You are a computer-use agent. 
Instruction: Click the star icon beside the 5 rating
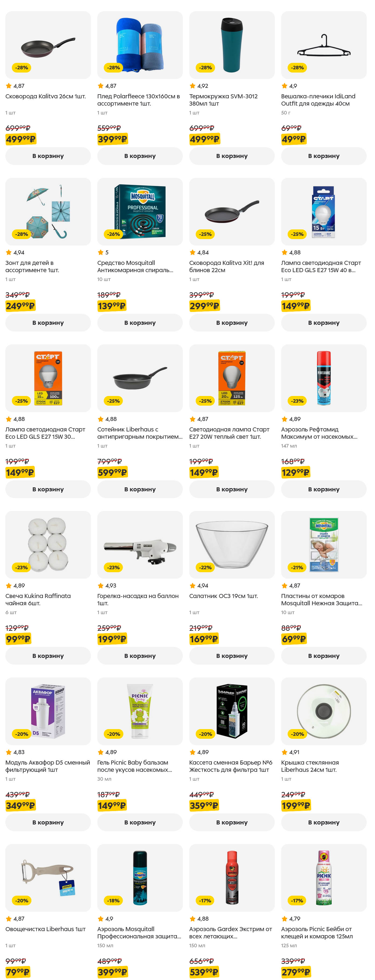tap(101, 252)
